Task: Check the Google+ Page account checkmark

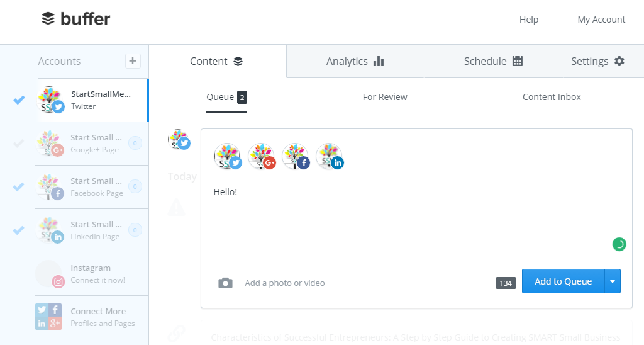Action: [x=19, y=144]
